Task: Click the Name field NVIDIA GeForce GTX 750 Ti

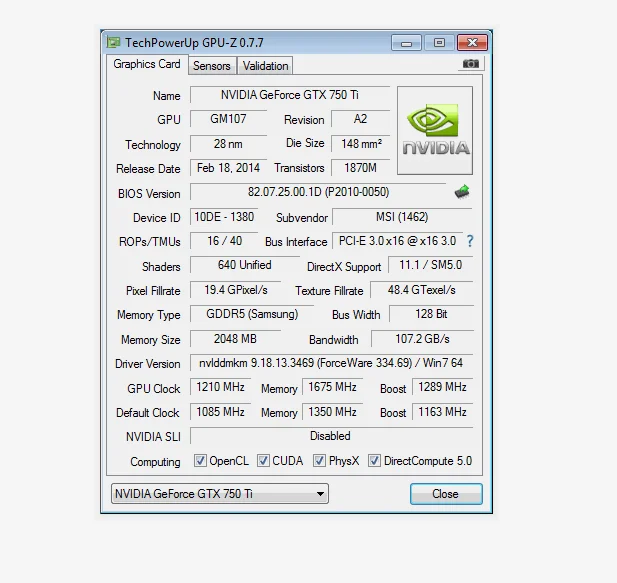Action: pyautogui.click(x=290, y=95)
